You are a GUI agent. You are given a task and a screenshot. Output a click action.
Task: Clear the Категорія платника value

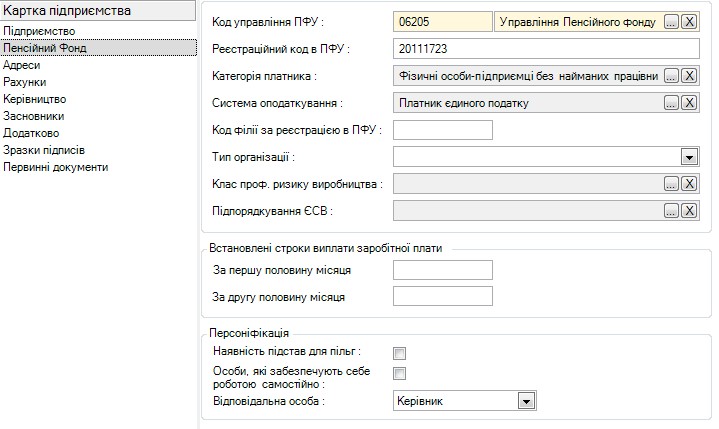pos(689,76)
